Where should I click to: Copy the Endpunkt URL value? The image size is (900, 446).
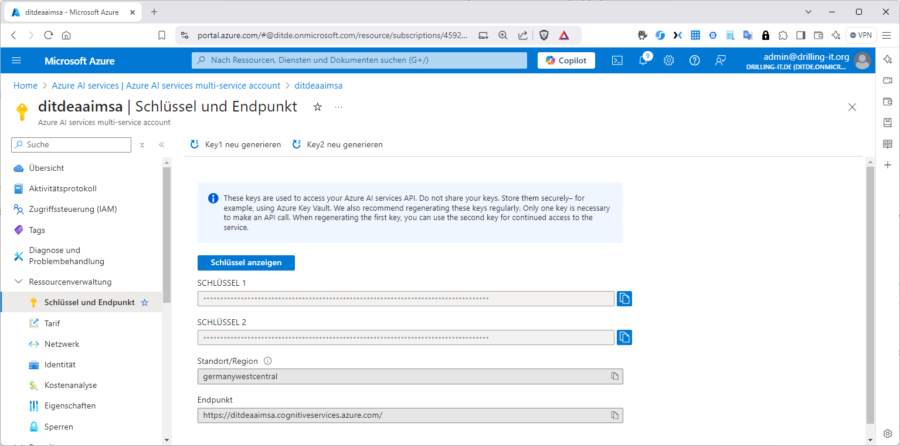tap(614, 415)
